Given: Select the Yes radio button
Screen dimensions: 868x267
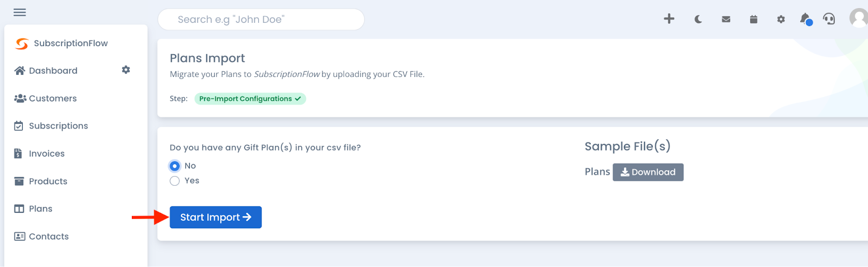Looking at the screenshot, I should [x=175, y=181].
